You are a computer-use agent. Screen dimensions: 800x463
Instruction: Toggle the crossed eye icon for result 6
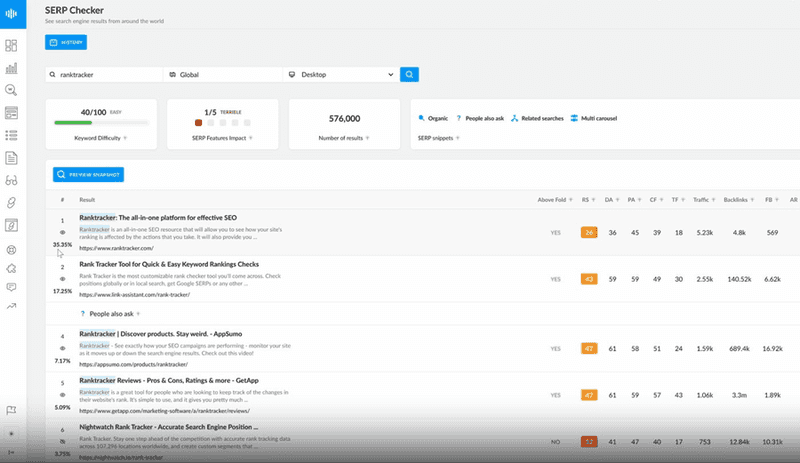tap(63, 441)
